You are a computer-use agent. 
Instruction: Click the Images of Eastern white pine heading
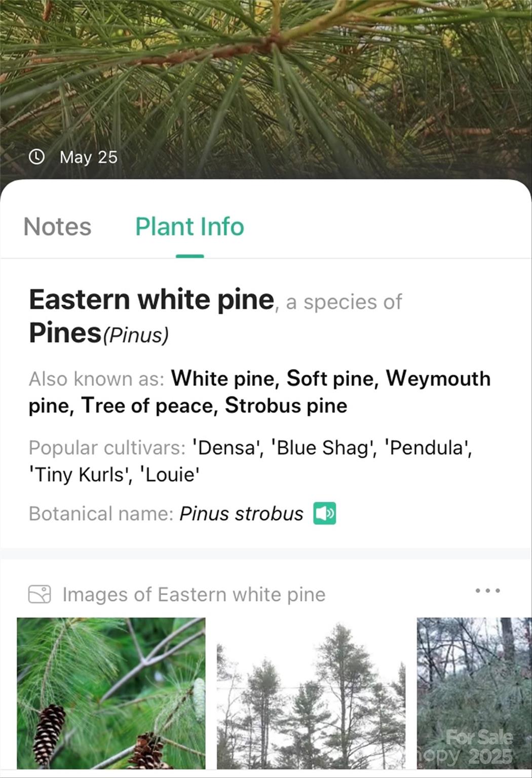pyautogui.click(x=194, y=594)
